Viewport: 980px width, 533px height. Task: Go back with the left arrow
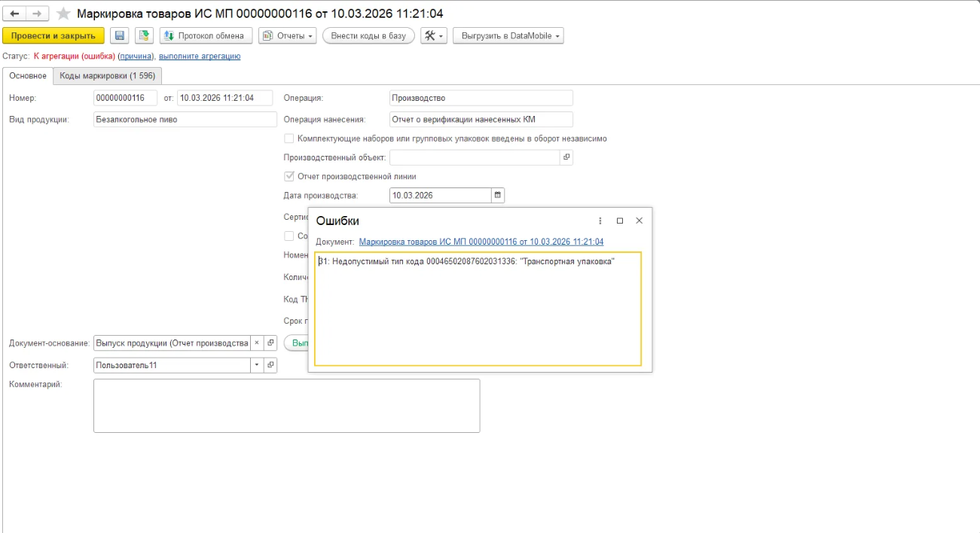pyautogui.click(x=15, y=14)
